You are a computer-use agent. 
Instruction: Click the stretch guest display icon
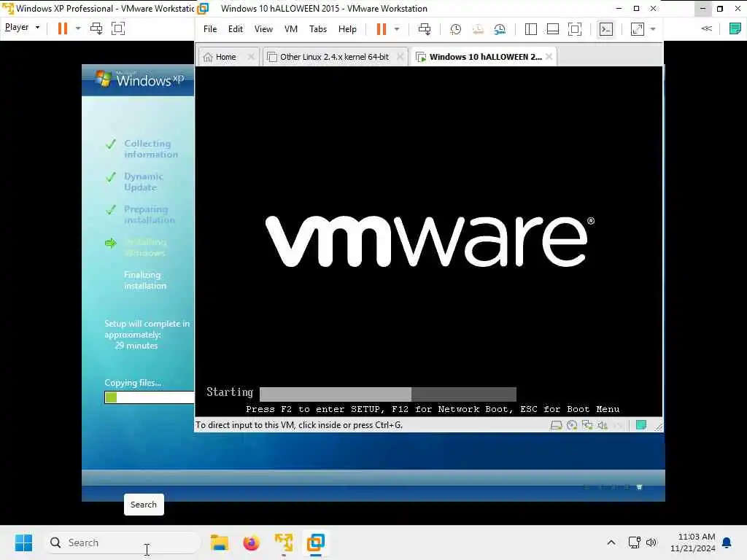(638, 29)
